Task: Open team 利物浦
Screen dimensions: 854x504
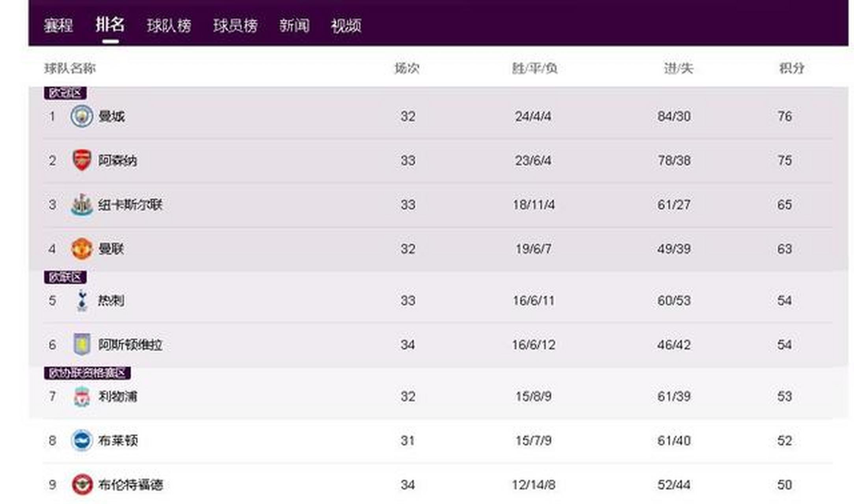Action: point(117,397)
